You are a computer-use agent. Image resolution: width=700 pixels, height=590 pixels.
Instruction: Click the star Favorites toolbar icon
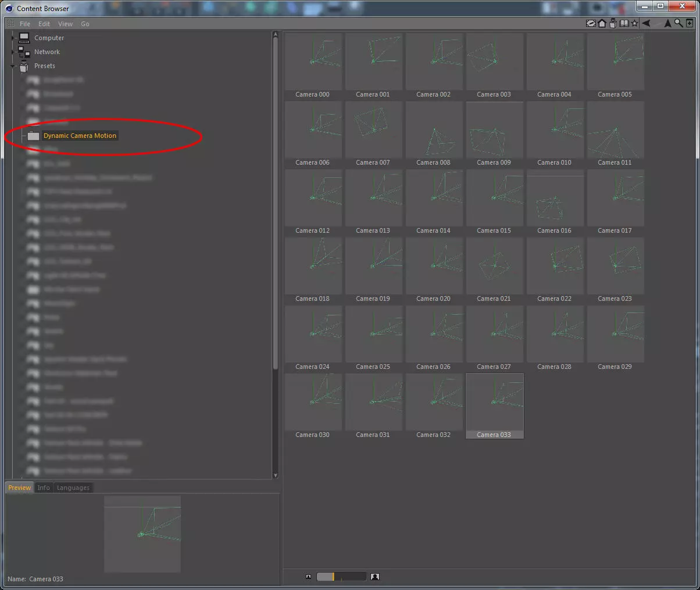(x=634, y=24)
